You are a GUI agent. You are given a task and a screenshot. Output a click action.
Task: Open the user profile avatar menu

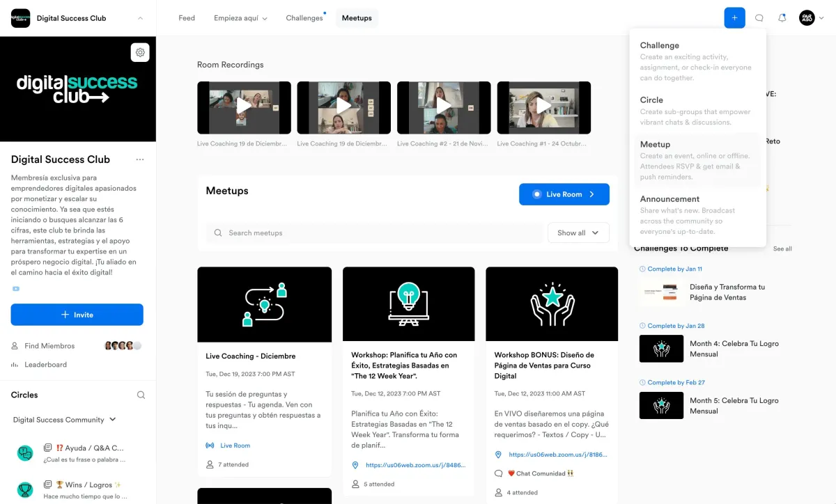[x=807, y=18]
